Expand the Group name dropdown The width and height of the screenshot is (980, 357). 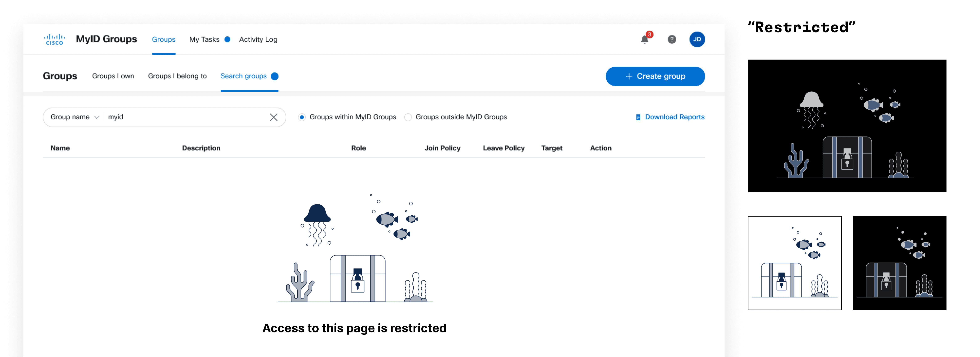click(x=75, y=117)
